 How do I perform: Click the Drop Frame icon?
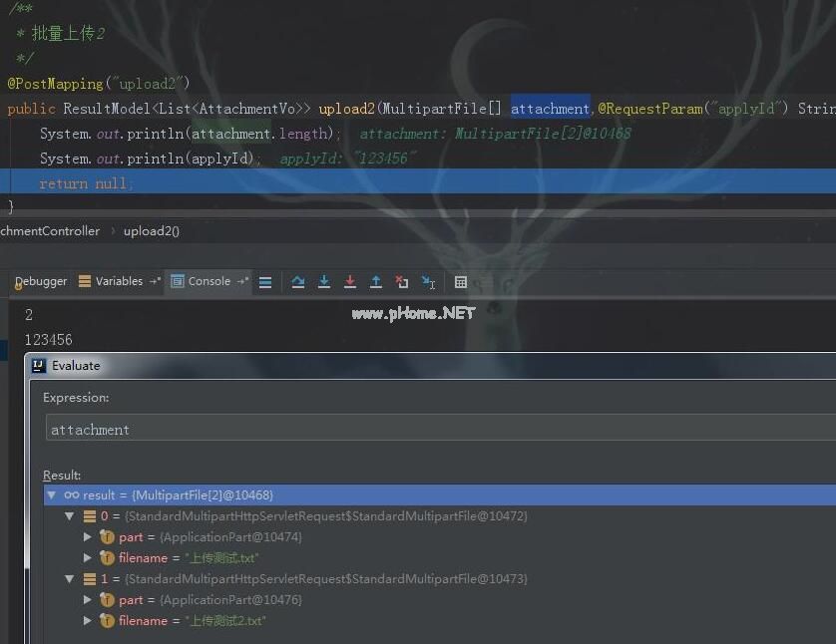coord(401,282)
